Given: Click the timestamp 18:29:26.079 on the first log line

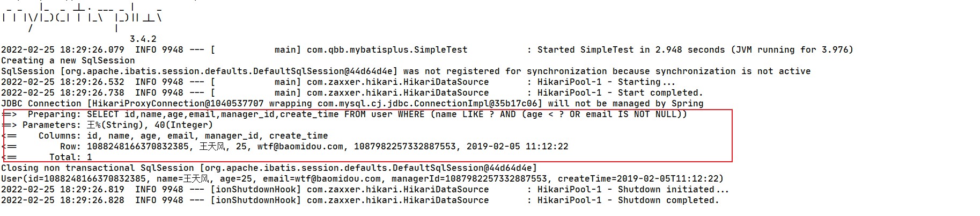Looking at the screenshot, I should pyautogui.click(x=92, y=50).
